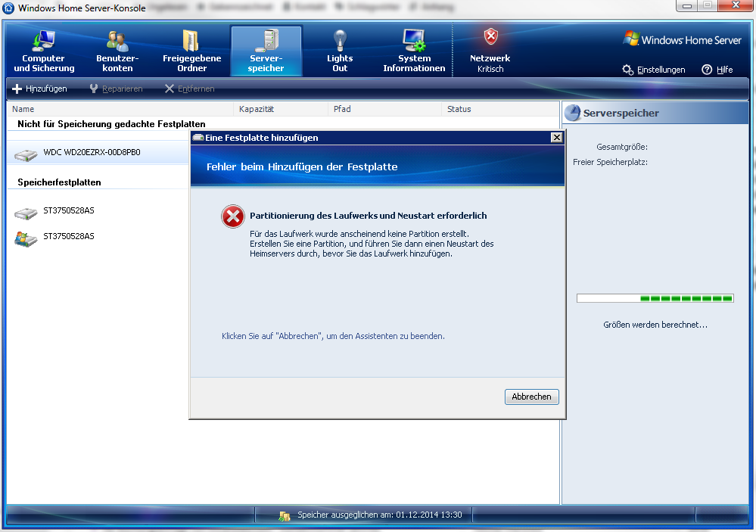Click the "Freier Speicherplatz:" label

(x=611, y=162)
